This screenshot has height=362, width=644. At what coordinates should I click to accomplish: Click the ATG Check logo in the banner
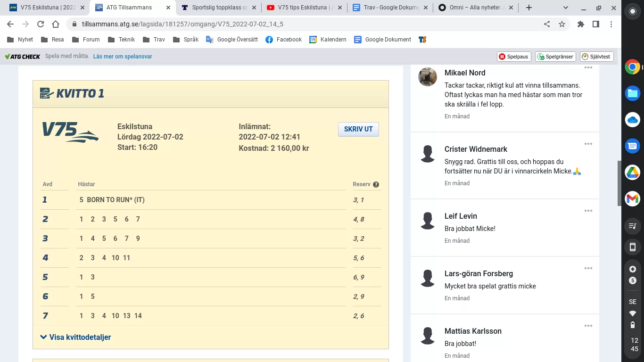point(22,56)
